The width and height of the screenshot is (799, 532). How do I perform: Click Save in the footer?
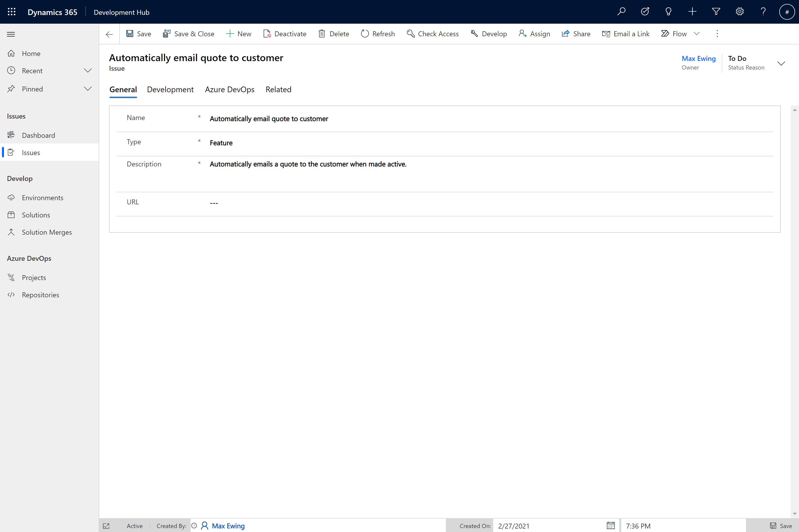point(781,526)
